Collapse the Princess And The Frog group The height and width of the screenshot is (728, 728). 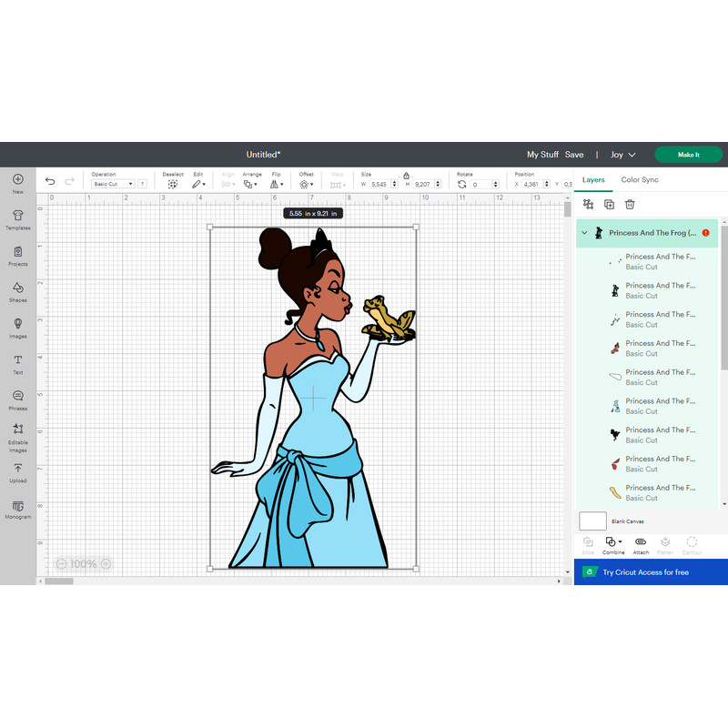tap(585, 233)
